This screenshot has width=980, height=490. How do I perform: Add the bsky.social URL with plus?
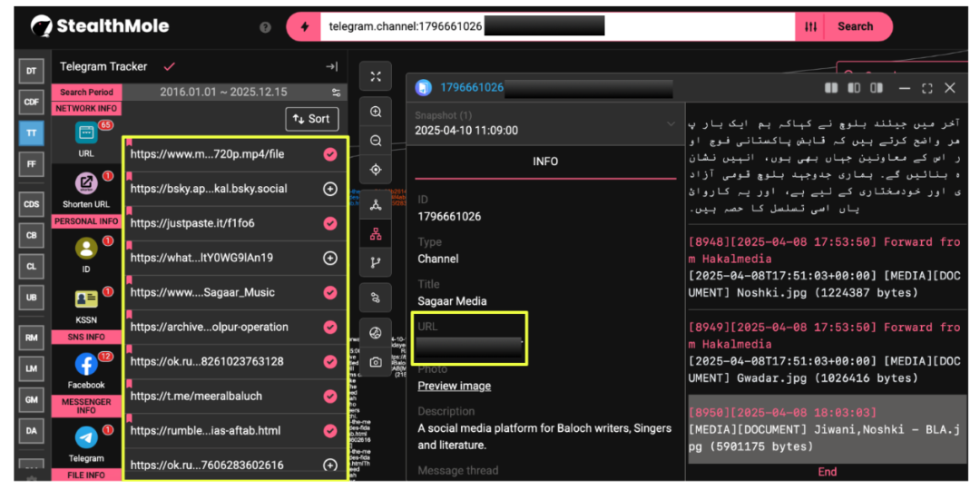point(330,189)
